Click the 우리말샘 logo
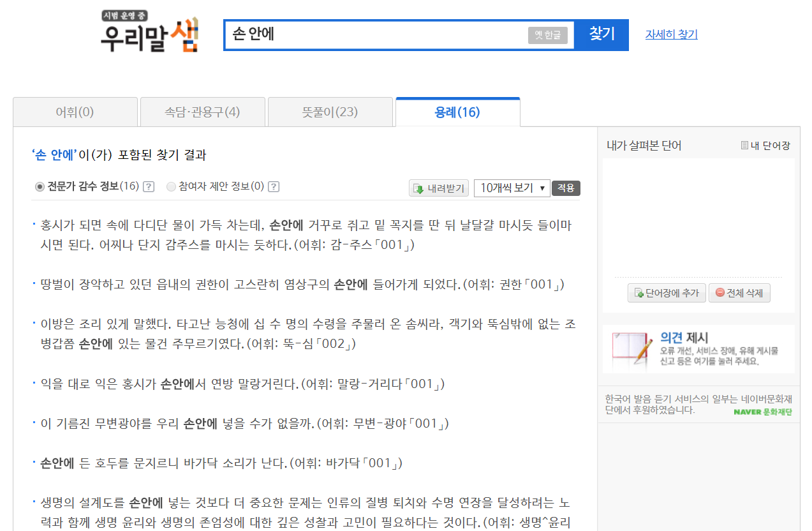The height and width of the screenshot is (531, 812). 148,34
